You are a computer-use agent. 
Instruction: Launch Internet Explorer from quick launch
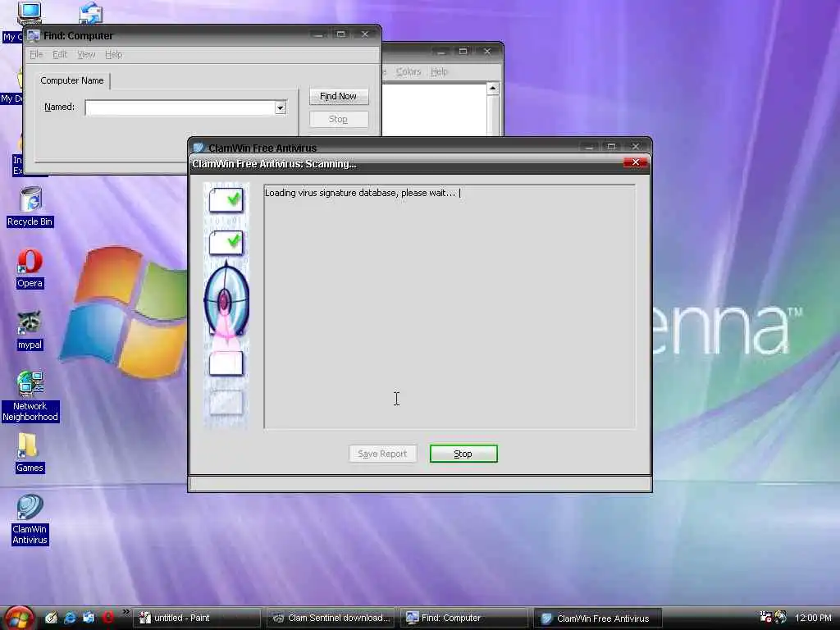tap(70, 618)
